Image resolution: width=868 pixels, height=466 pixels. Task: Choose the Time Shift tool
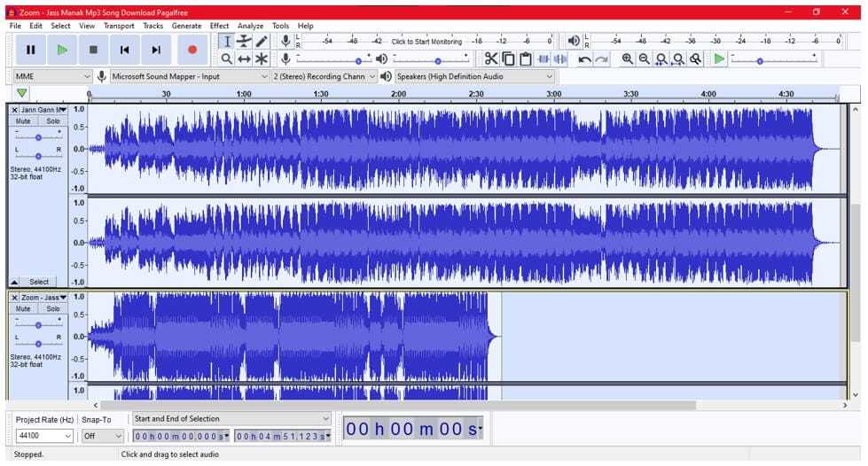tap(244, 58)
